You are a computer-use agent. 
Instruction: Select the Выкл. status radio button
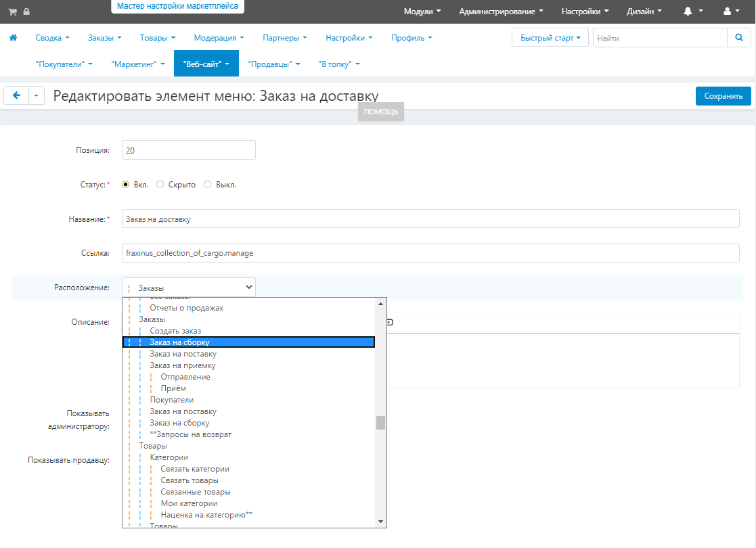coord(207,185)
